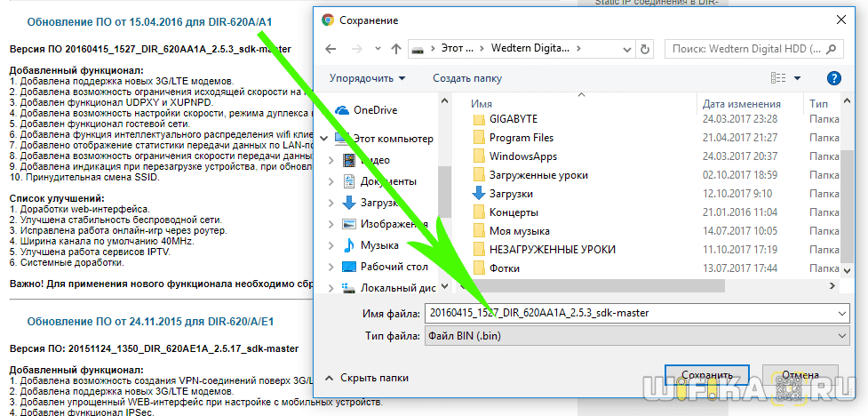Expand the Музыка tree node

click(331, 244)
